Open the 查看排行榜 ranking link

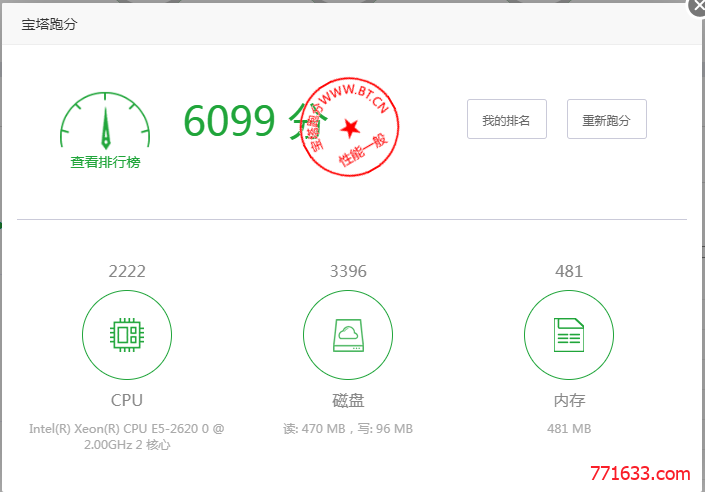click(105, 162)
